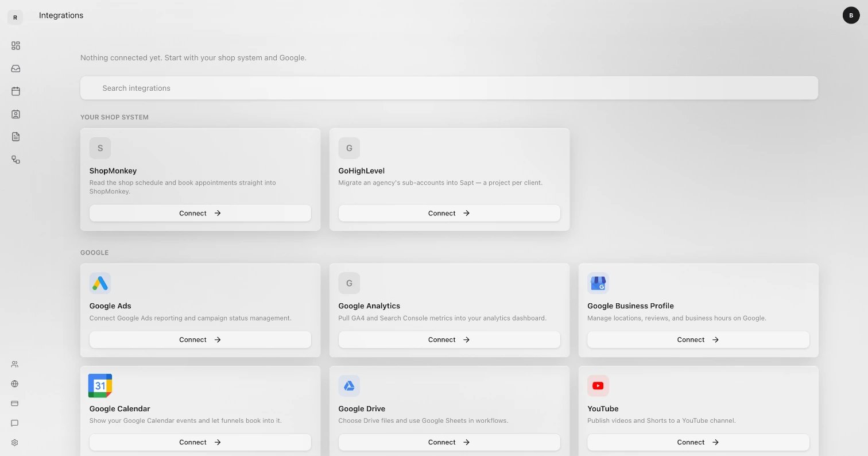Connect the YouTube integration
This screenshot has height=456, width=868.
tap(699, 442)
